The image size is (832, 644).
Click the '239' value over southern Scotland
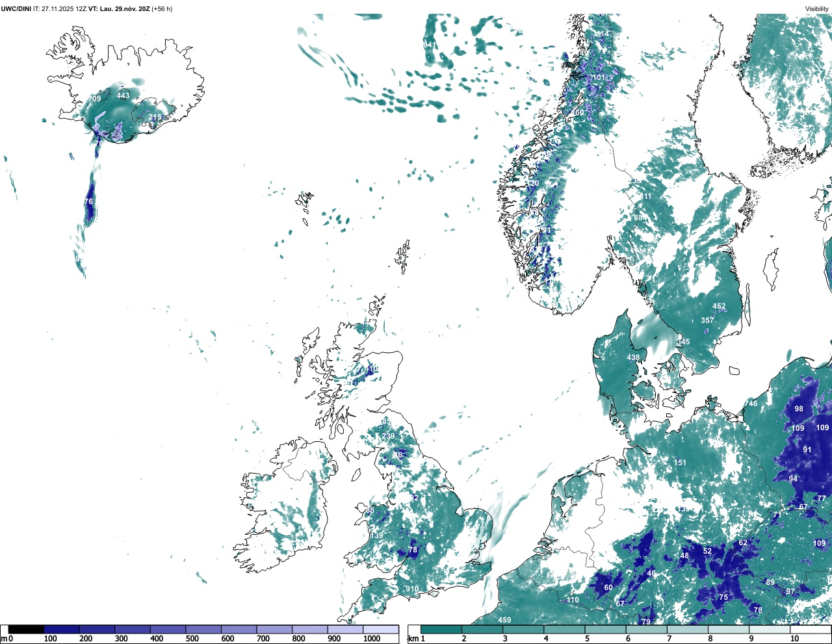(388, 436)
